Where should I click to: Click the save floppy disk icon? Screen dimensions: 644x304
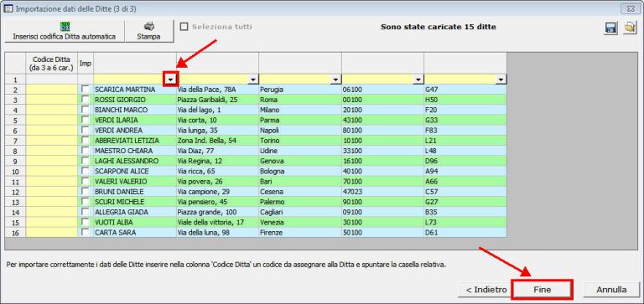[610, 28]
